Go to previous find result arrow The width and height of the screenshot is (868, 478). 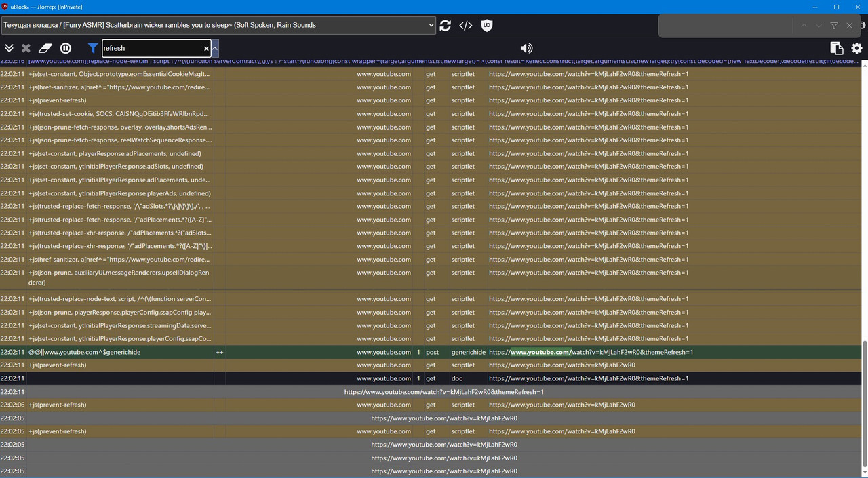pyautogui.click(x=804, y=26)
